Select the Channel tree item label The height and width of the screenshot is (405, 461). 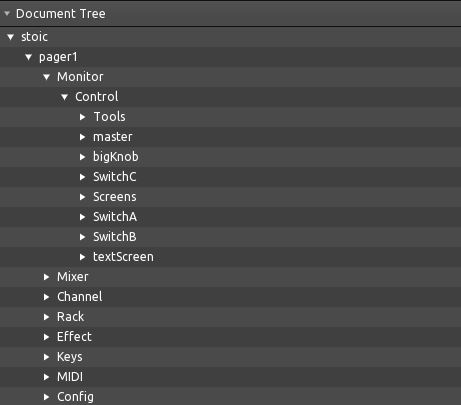[x=80, y=297]
